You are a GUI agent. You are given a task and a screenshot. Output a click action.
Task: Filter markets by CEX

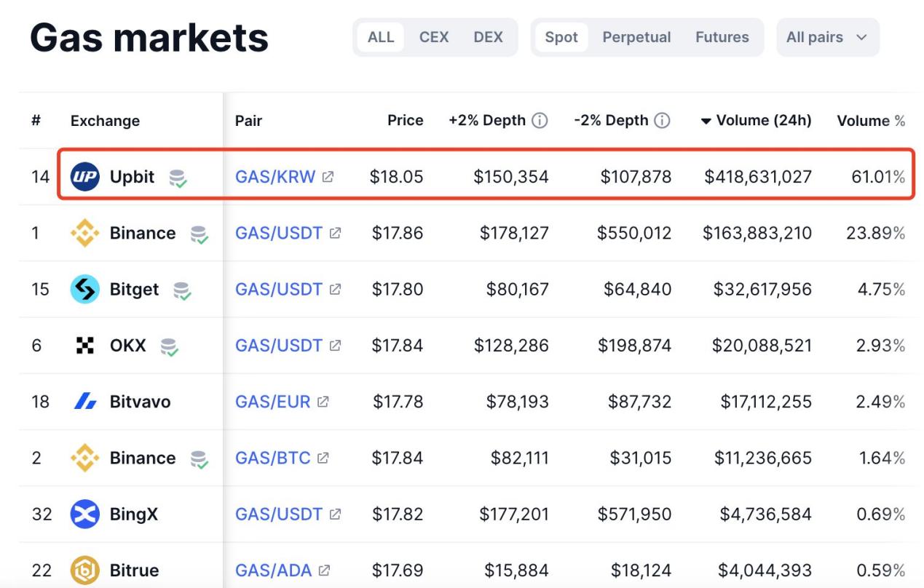(x=433, y=37)
